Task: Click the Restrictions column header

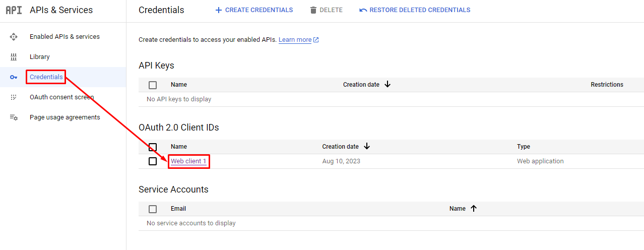Action: pos(607,85)
